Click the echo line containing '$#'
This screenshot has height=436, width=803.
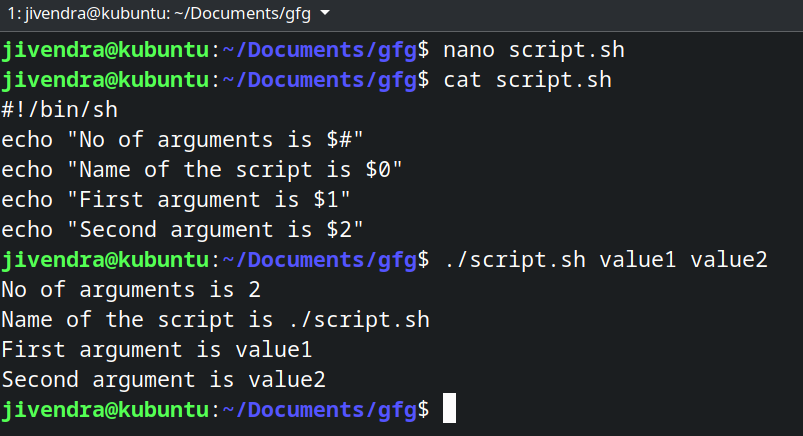pos(184,139)
